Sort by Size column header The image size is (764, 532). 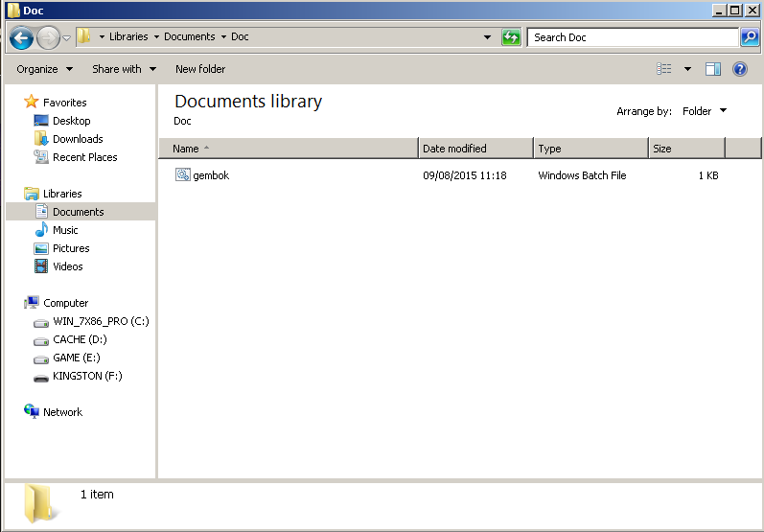(687, 149)
